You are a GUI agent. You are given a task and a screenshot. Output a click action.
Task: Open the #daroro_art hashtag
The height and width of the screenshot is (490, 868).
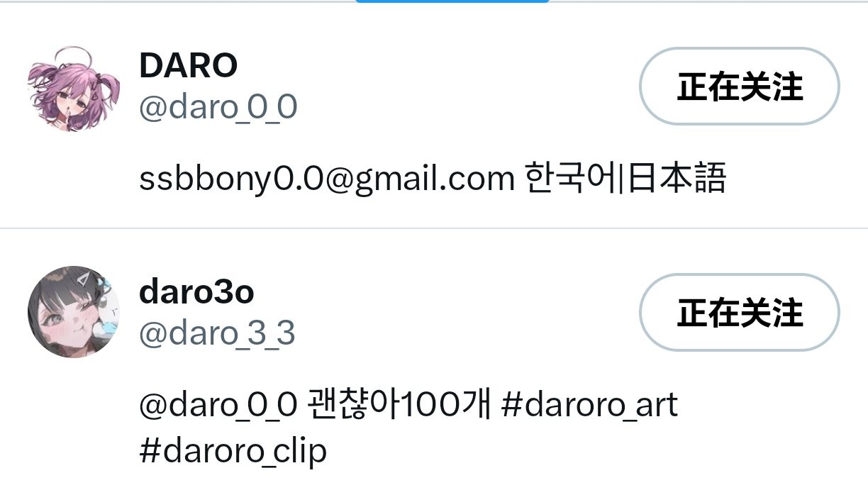coord(589,406)
